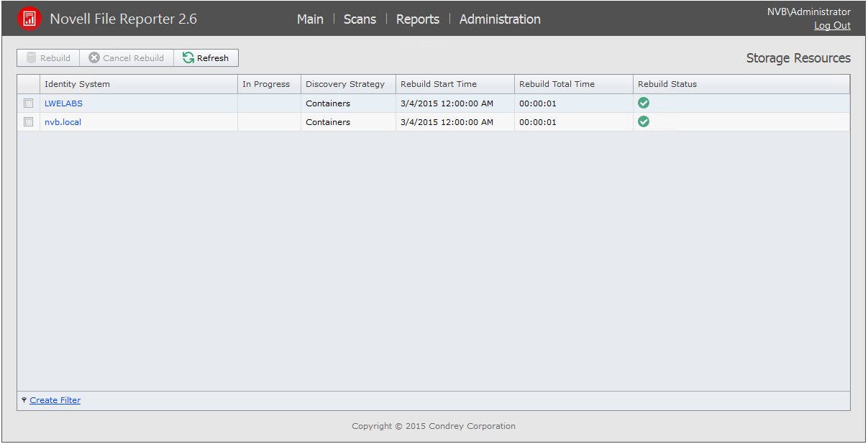Click the green success icon in nvb.local row
The height and width of the screenshot is (444, 868).
[644, 121]
